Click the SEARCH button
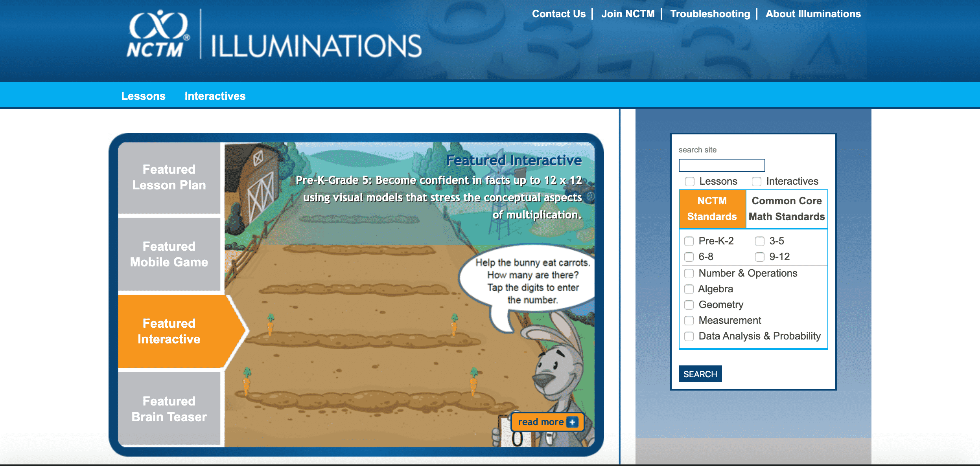980x466 pixels. (700, 374)
